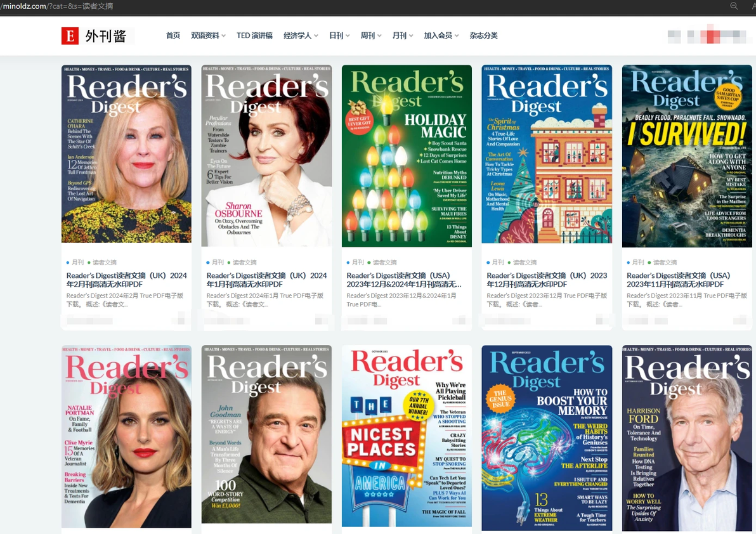Open the I Survived cover thumbnail
Screen dimensions: 756x534
tap(687, 156)
